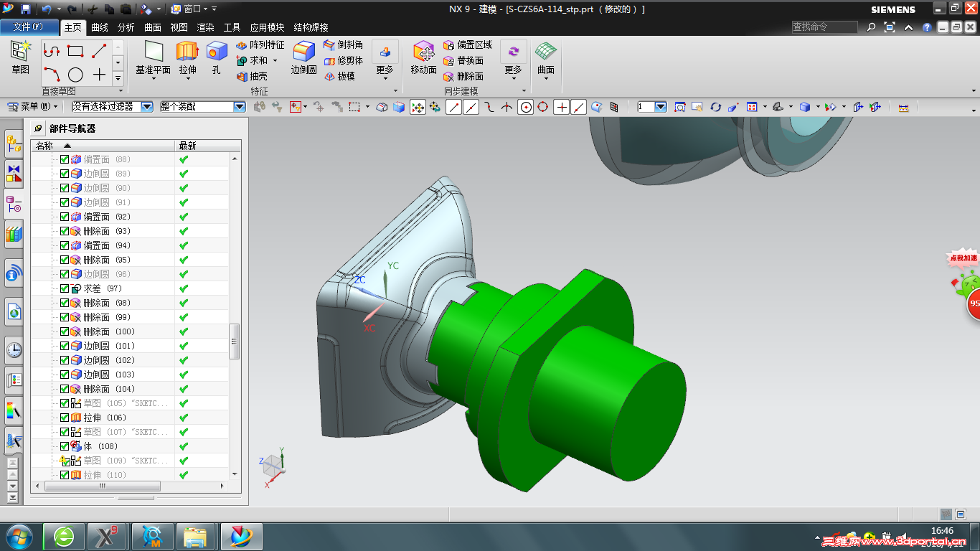Sort by the 名称 column header

click(103, 146)
